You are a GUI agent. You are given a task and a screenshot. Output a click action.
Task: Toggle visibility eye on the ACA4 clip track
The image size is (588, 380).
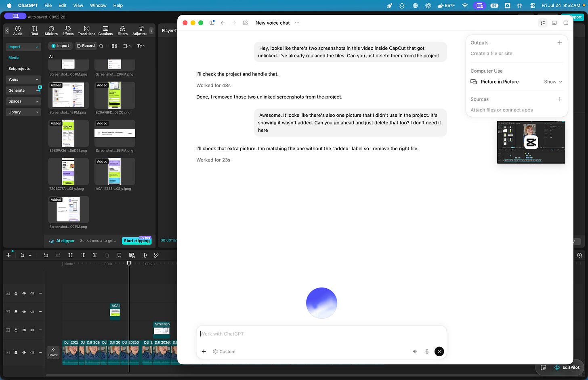tap(24, 312)
